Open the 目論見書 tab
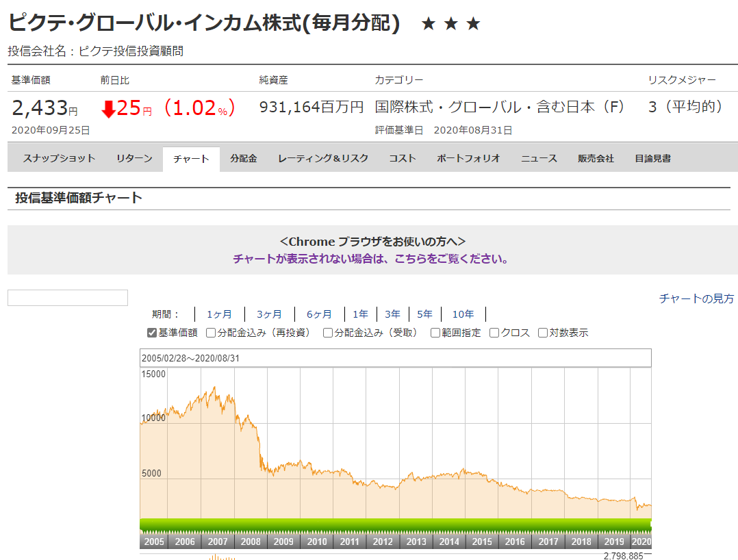 653,159
